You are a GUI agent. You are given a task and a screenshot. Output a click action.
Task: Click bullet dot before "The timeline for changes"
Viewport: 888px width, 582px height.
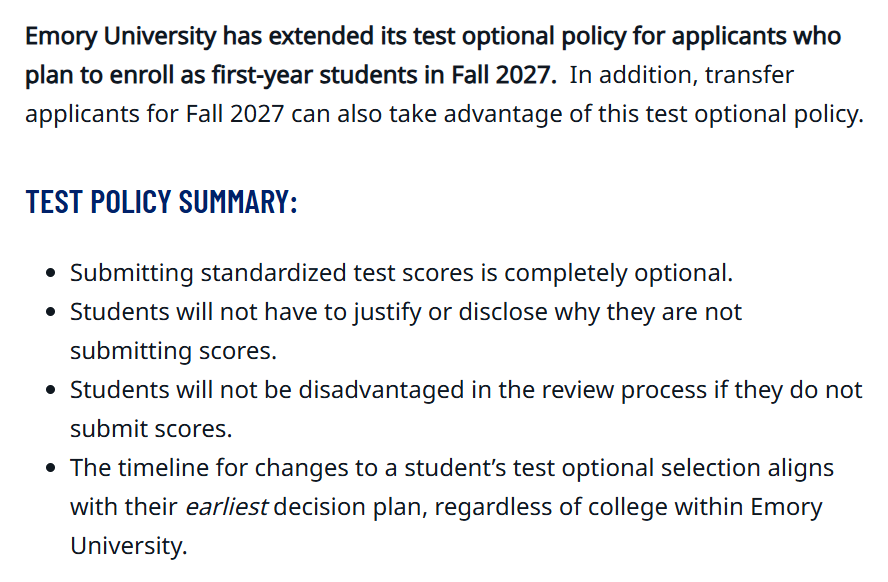click(x=51, y=469)
